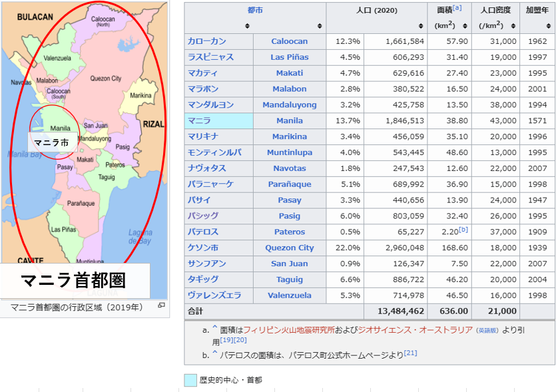
Task: Open the Muntinlupa link in the table
Action: point(290,152)
